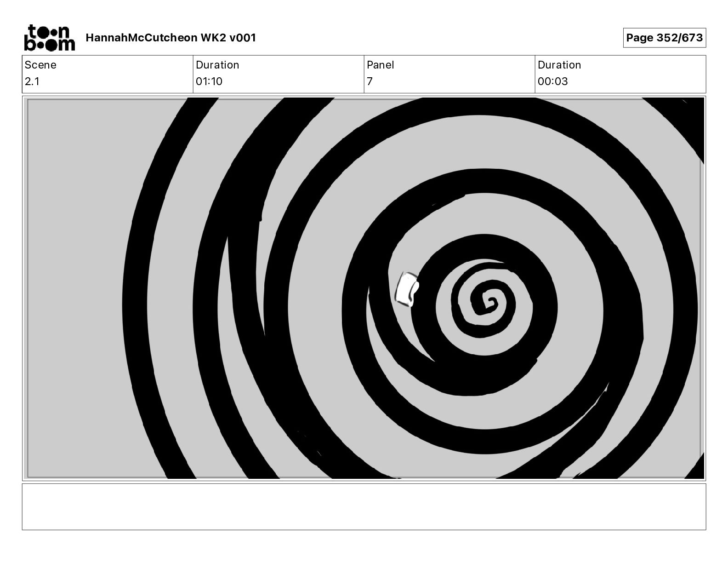Image resolution: width=728 pixels, height=563 pixels.
Task: Click the Toon Boom logo
Action: pos(49,38)
